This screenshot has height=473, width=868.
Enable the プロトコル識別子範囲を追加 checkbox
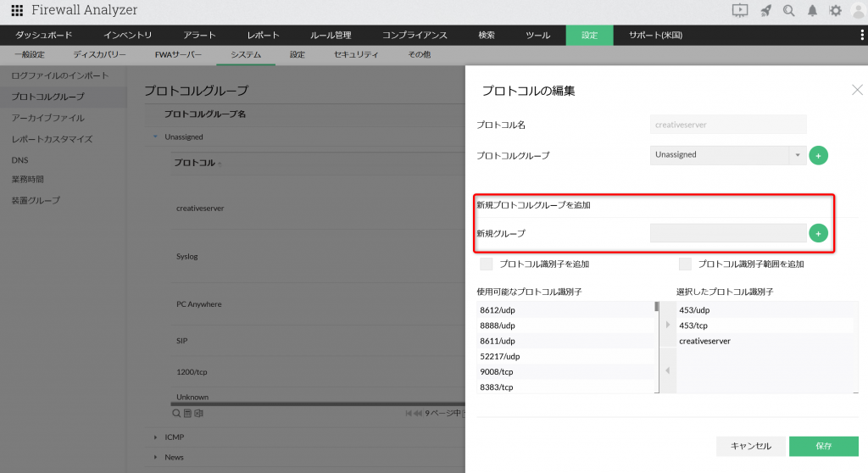click(685, 264)
